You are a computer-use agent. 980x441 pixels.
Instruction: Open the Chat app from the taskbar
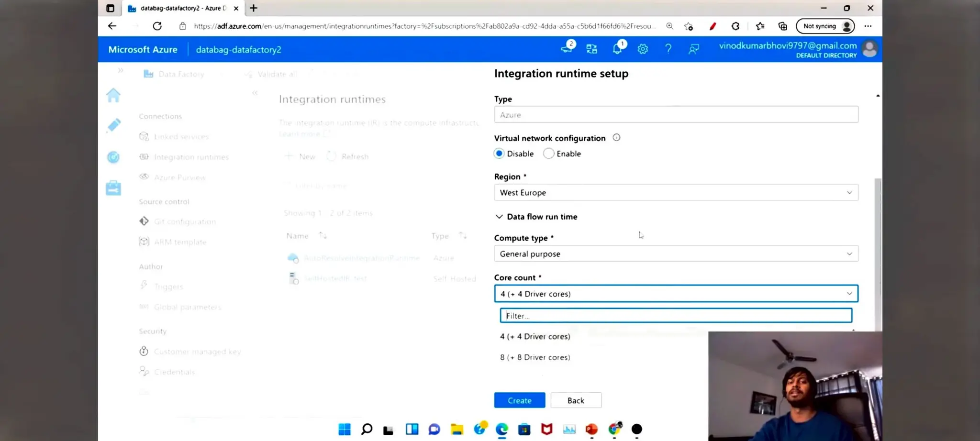point(434,429)
